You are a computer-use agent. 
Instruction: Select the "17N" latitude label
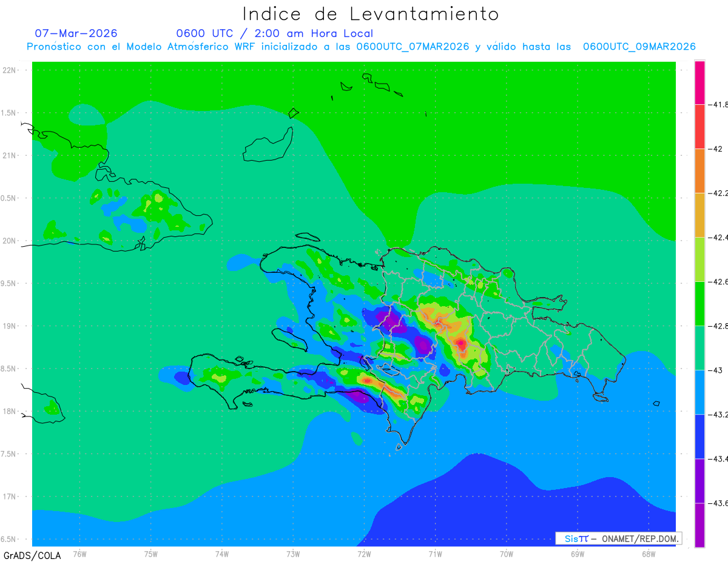[x=10, y=497]
